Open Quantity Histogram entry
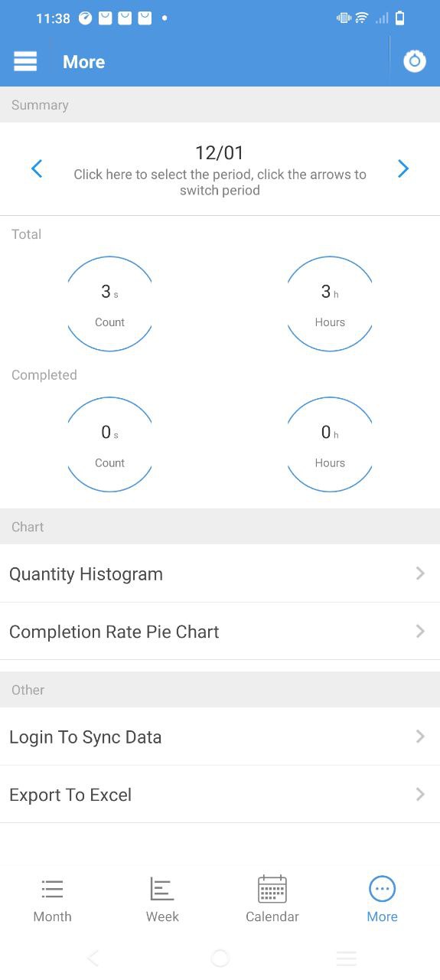Image resolution: width=440 pixels, height=980 pixels. click(220, 573)
